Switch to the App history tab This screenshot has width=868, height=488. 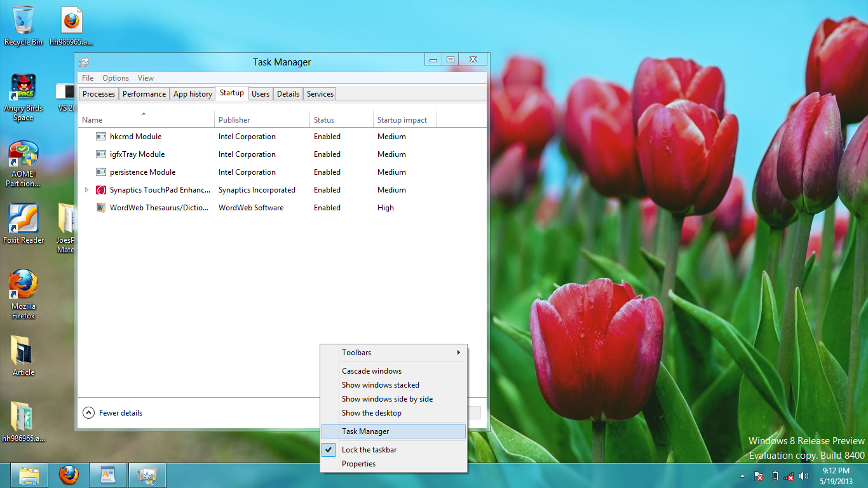pos(193,93)
